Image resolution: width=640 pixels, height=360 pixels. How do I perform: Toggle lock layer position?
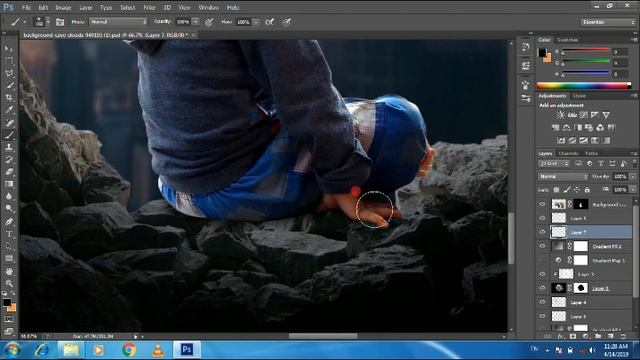click(577, 190)
